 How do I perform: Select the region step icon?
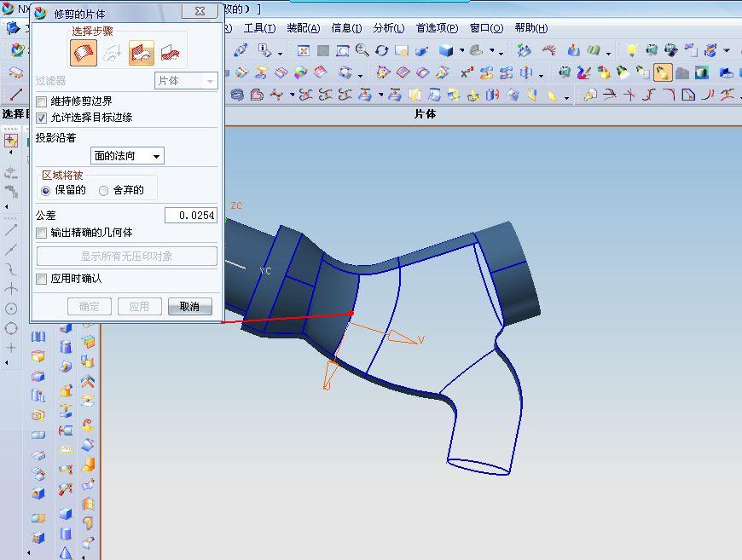click(x=171, y=53)
